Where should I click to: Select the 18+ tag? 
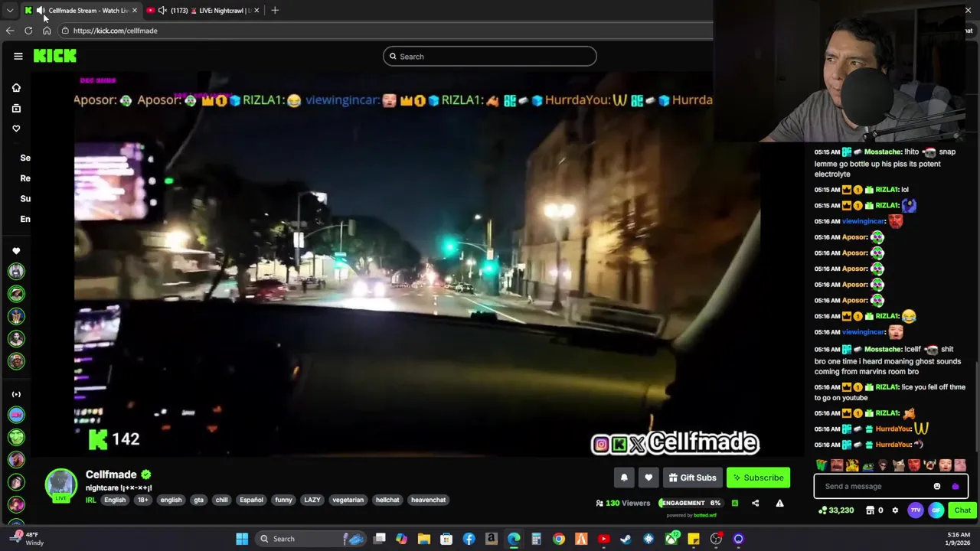pyautogui.click(x=142, y=500)
